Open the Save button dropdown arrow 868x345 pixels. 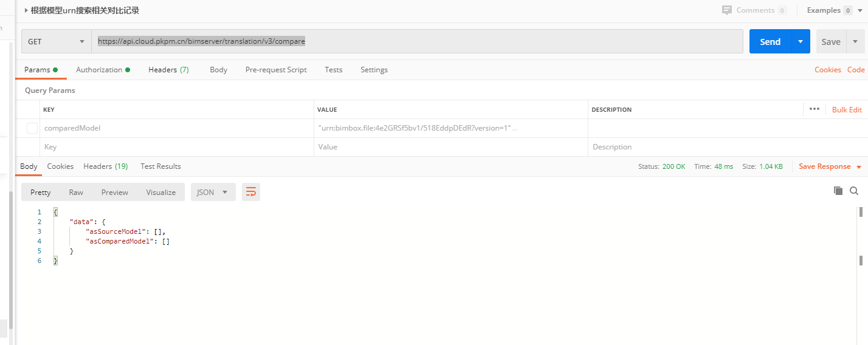coord(855,42)
